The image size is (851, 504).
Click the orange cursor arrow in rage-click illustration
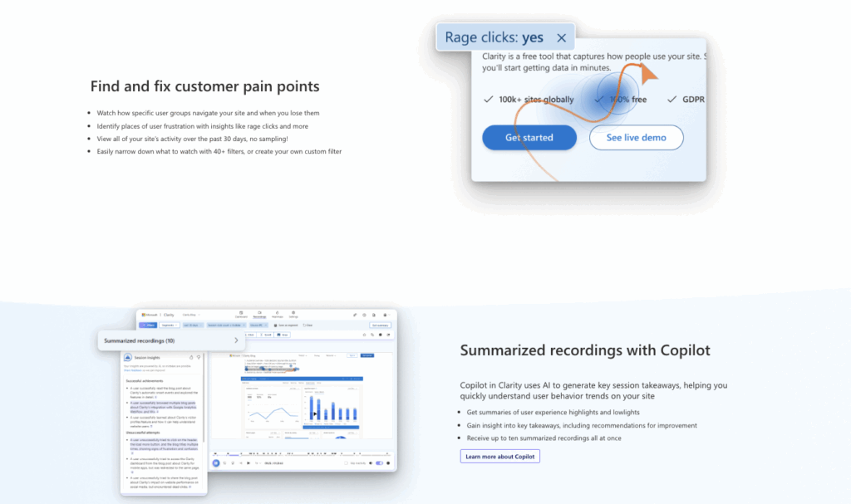648,73
